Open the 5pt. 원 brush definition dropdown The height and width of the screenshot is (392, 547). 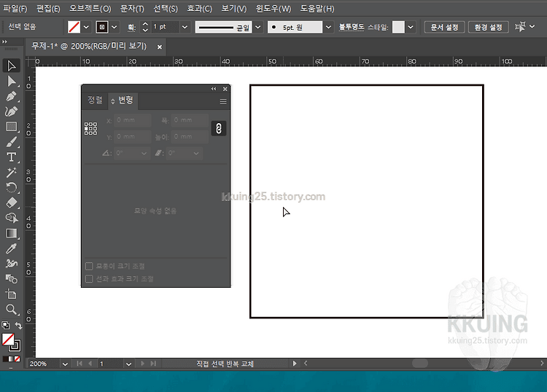[x=328, y=27]
